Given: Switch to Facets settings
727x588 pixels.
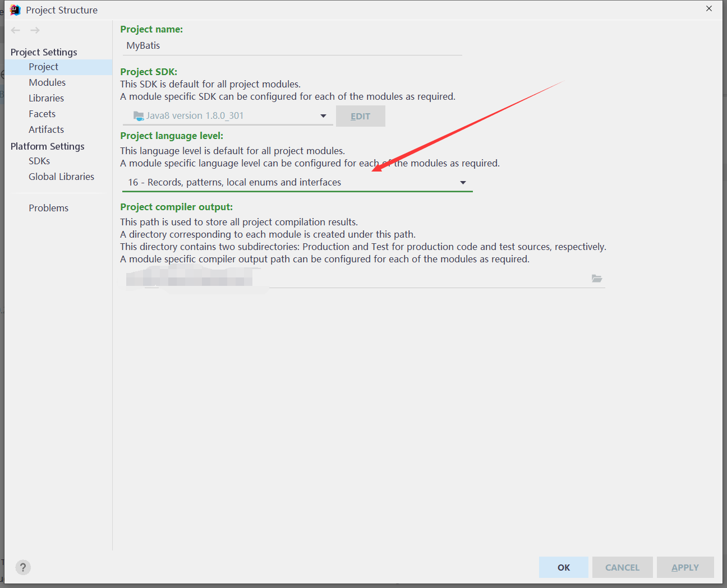Looking at the screenshot, I should click(42, 114).
